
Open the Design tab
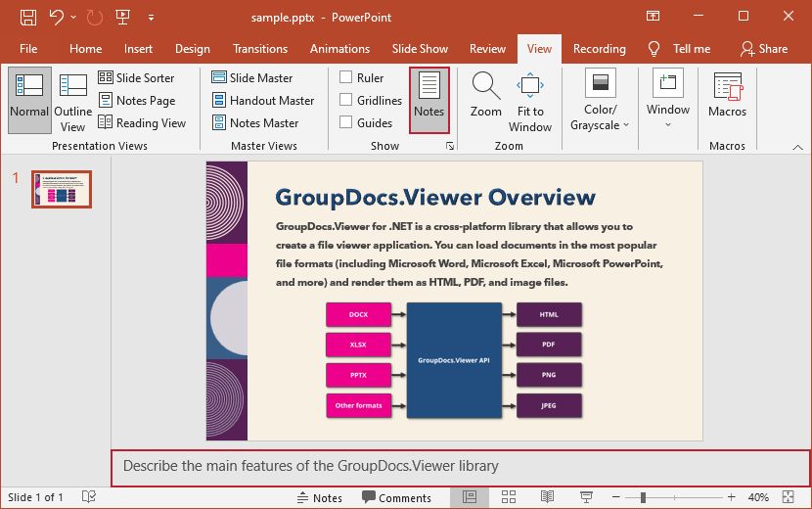coord(193,49)
